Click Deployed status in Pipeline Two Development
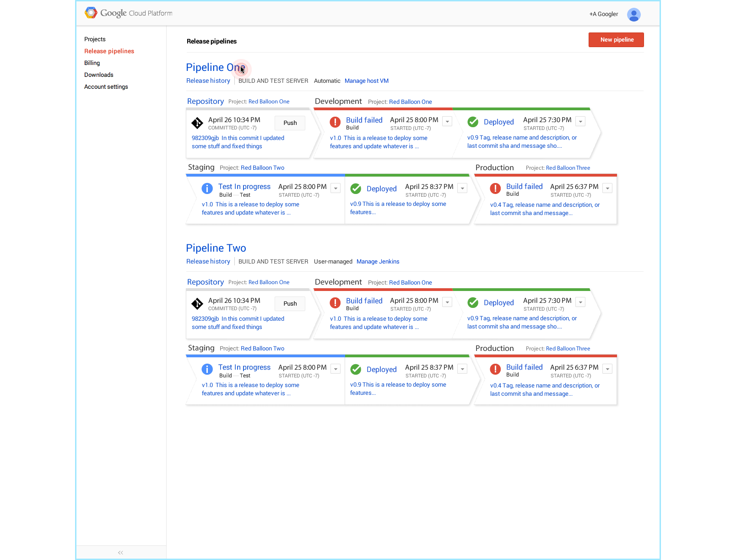Image resolution: width=736 pixels, height=560 pixels. [x=499, y=303]
